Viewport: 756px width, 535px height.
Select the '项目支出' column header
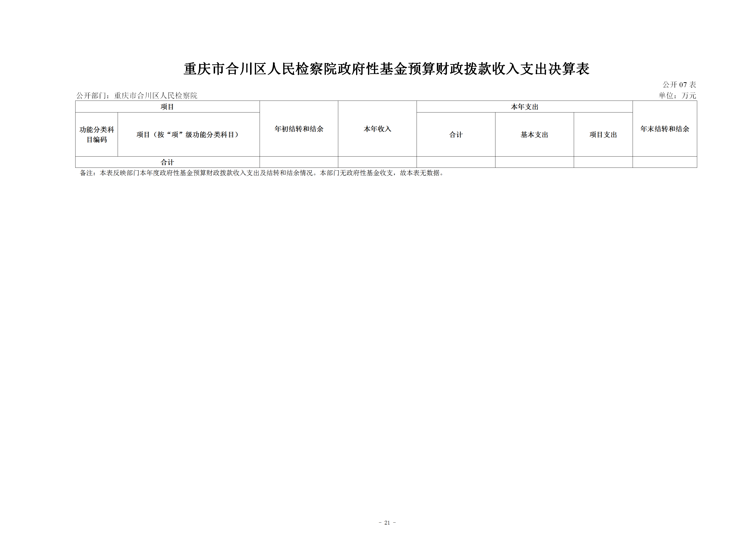pyautogui.click(x=603, y=134)
